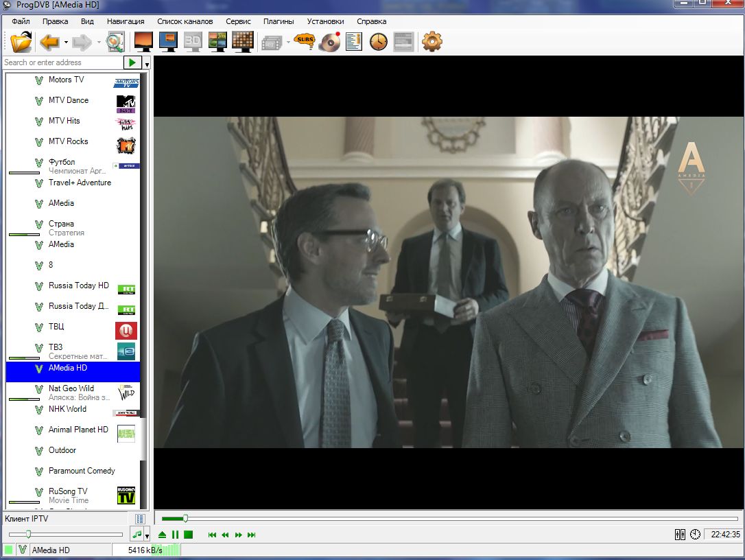The width and height of the screenshot is (745, 560).
Task: Open the audio track dropdown arrow
Action: pos(147,536)
